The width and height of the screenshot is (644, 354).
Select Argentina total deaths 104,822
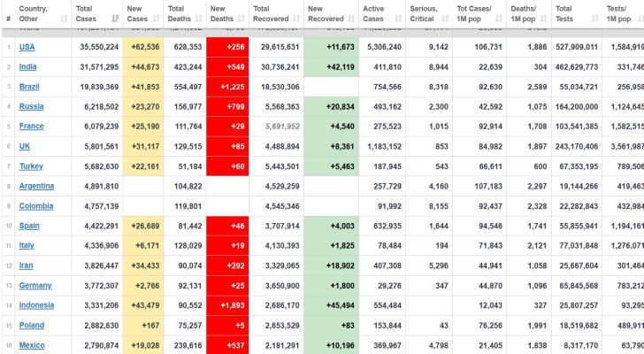coord(188,186)
